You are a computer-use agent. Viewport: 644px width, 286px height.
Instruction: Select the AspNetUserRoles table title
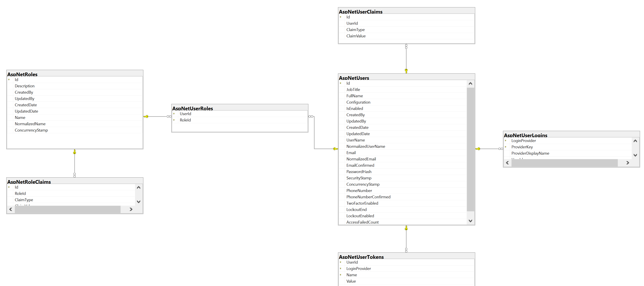(192, 109)
